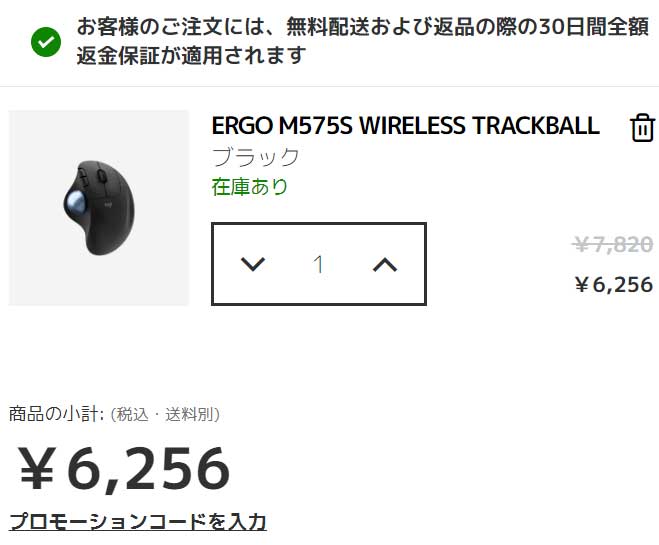Click the black mouse body in the product photo
This screenshot has height=545, width=659.
(109, 212)
